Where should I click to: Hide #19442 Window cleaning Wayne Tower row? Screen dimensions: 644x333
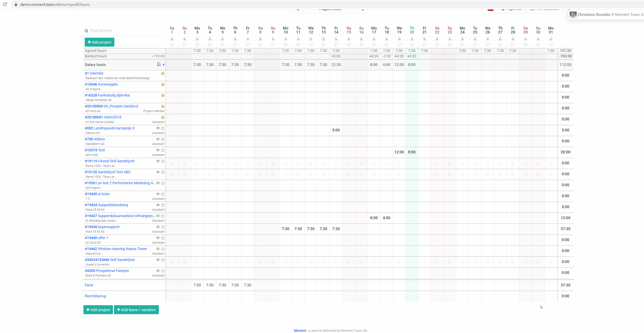coord(158,249)
